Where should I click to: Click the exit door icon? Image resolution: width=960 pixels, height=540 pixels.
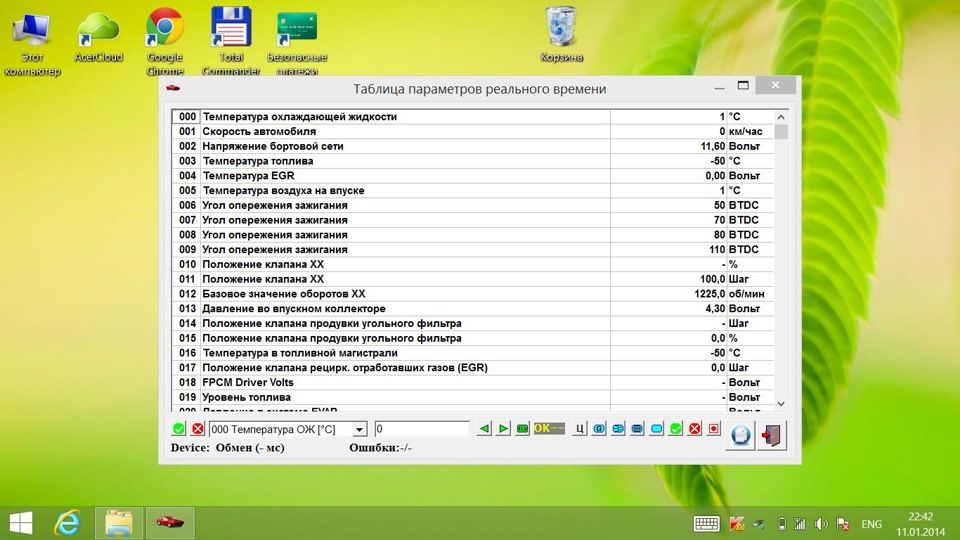click(x=772, y=435)
